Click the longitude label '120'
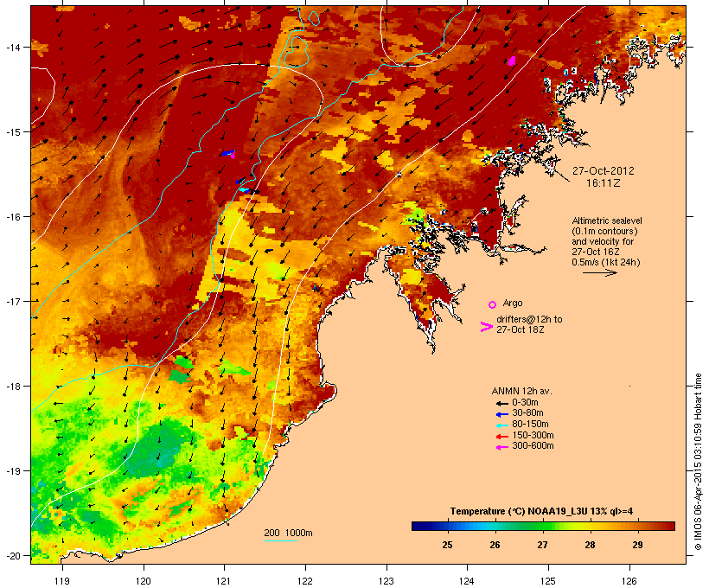 coord(144,581)
